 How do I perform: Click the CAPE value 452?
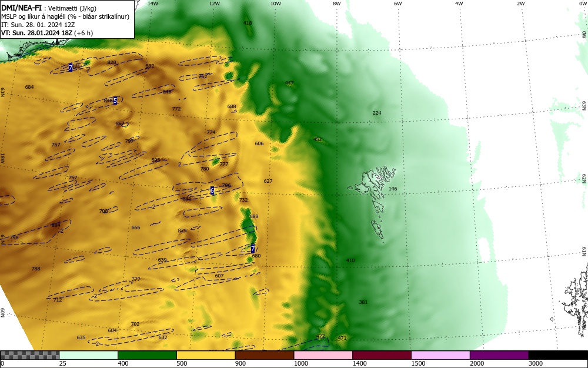point(318,139)
